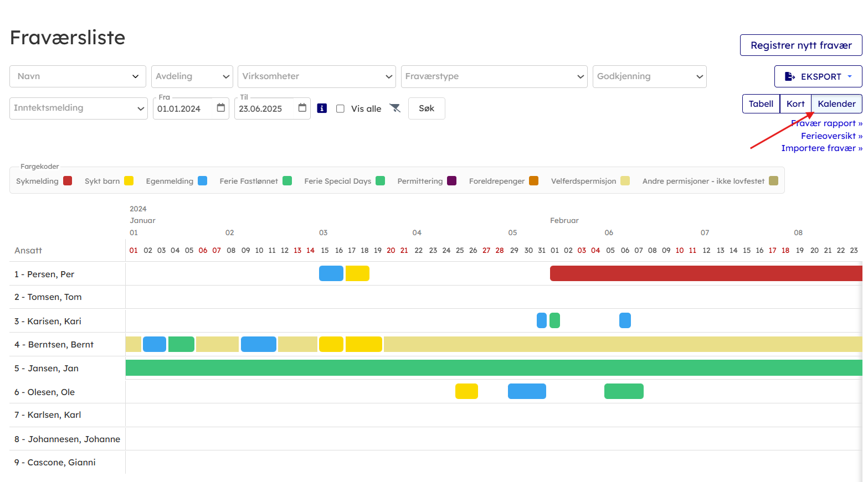Screen dimensions: 868x482
Task: Open the Til date calendar picker icon
Action: pyautogui.click(x=302, y=108)
